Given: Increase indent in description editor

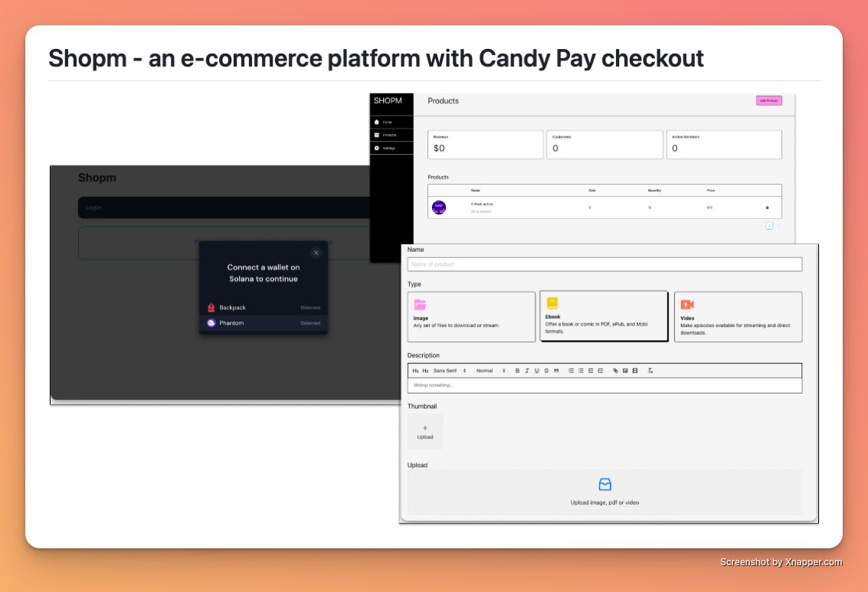Looking at the screenshot, I should 601,371.
